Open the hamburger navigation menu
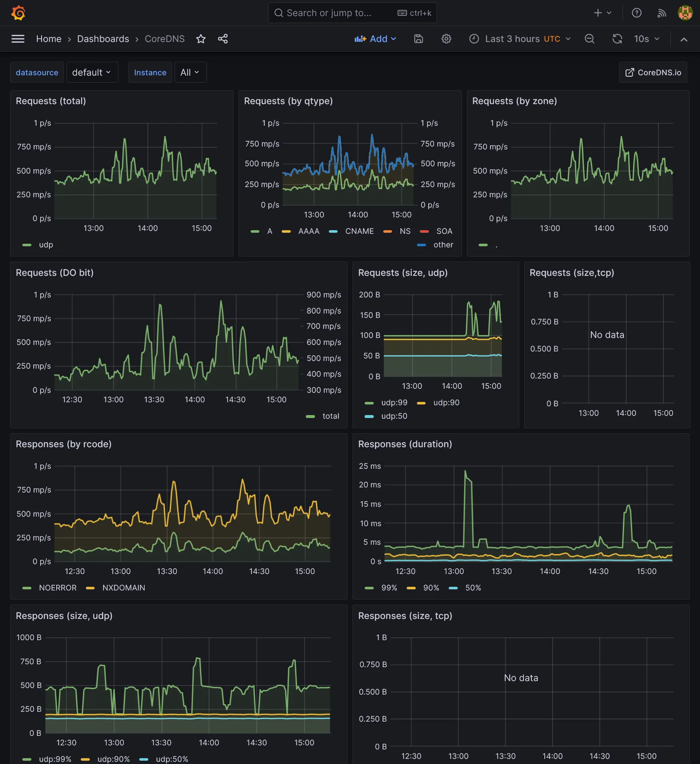Screen dimensions: 700x764 (x=18, y=39)
